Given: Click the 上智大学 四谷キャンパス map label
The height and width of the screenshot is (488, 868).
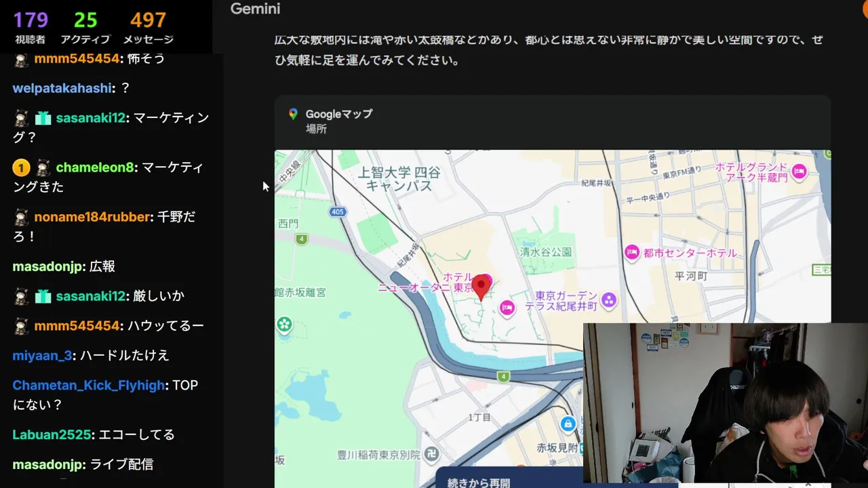Looking at the screenshot, I should [399, 178].
